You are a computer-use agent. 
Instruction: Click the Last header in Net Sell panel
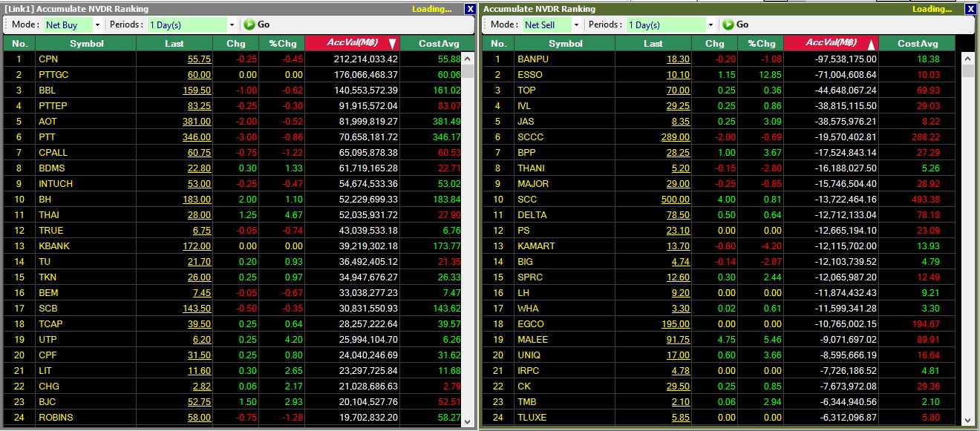[x=653, y=43]
